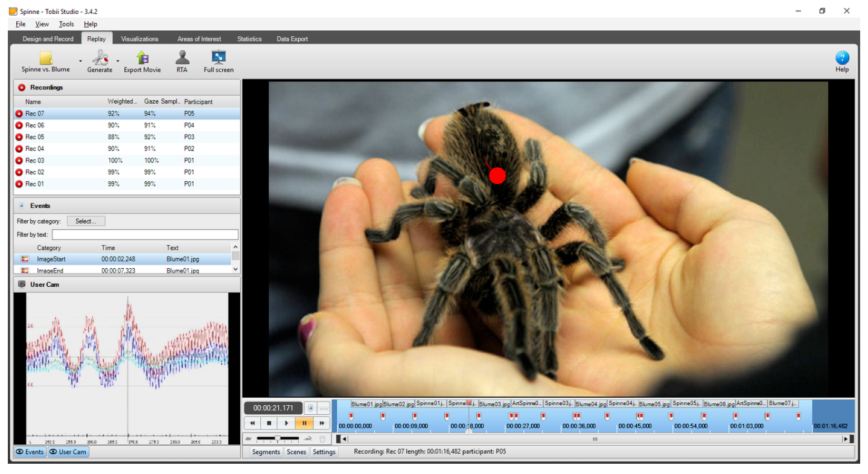
Task: Click the slow-speed icon left of slider
Action: (x=249, y=439)
